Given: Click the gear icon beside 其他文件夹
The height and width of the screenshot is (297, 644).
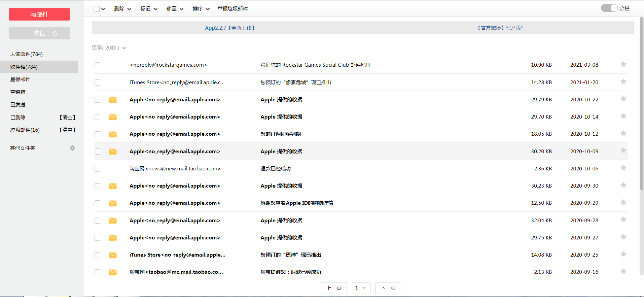Looking at the screenshot, I should click(72, 148).
